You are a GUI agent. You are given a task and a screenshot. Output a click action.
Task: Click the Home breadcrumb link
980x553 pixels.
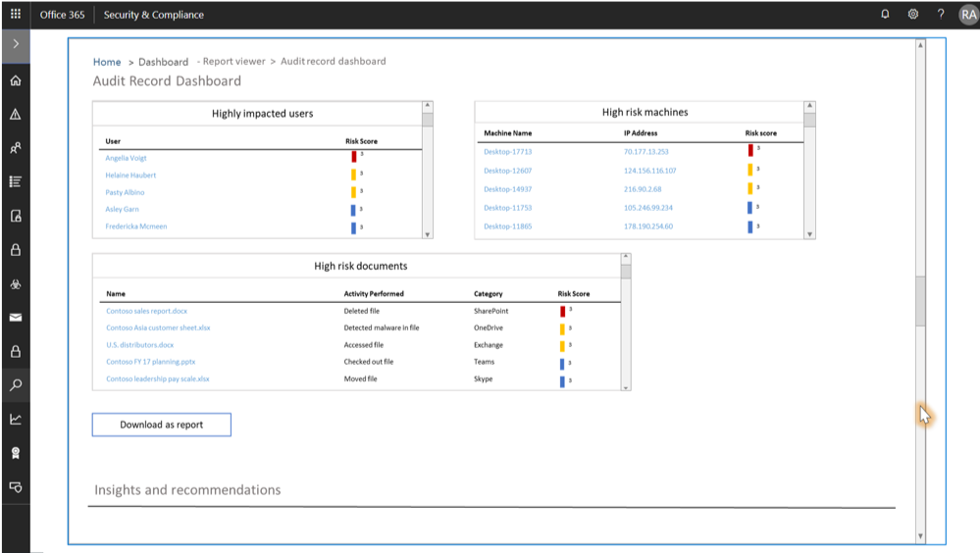[x=107, y=62]
